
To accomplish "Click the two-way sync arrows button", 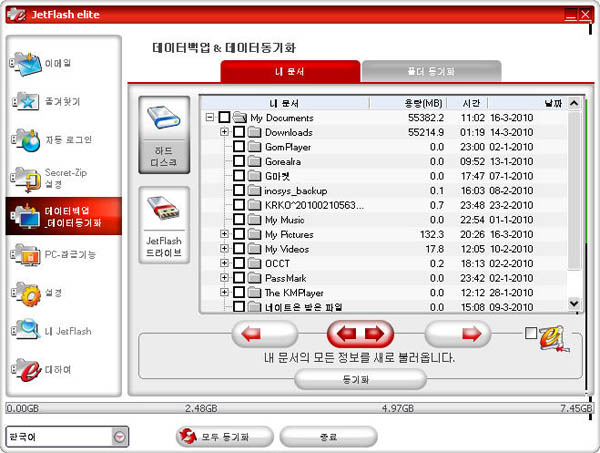I will click(x=360, y=334).
